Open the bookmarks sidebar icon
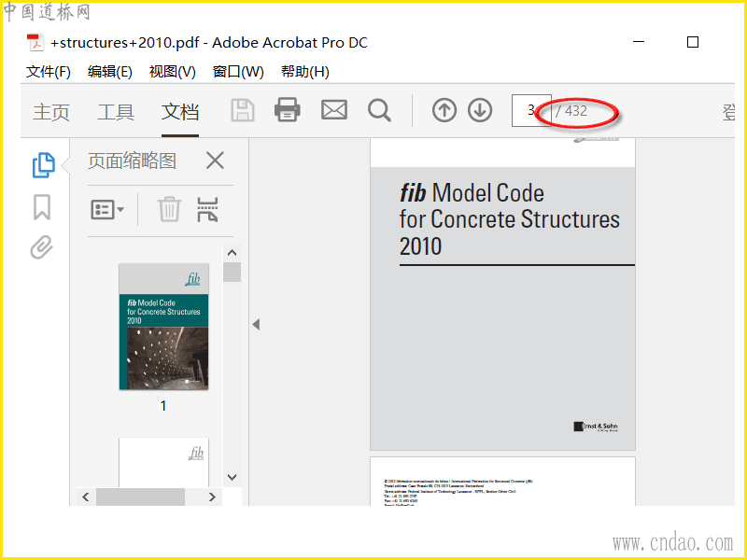The width and height of the screenshot is (747, 560). point(42,206)
